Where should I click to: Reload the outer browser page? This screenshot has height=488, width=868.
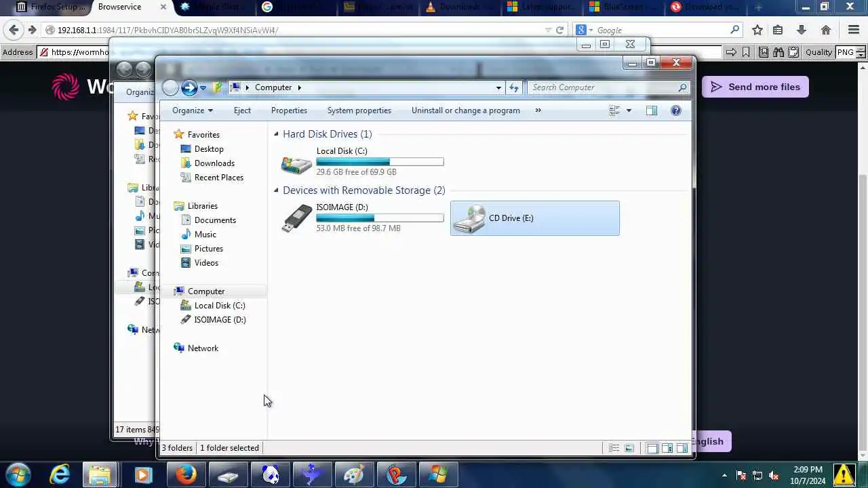point(559,30)
